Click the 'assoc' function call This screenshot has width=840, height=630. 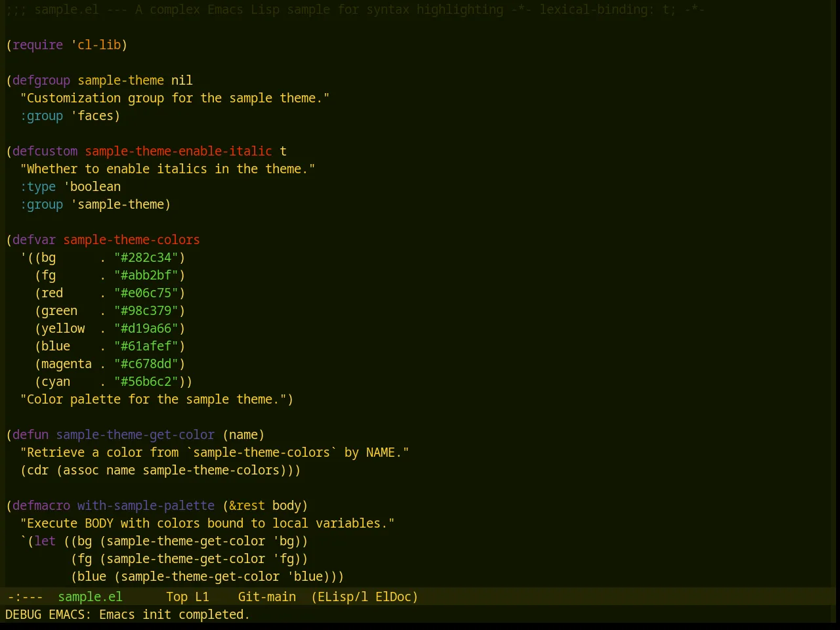click(x=81, y=470)
